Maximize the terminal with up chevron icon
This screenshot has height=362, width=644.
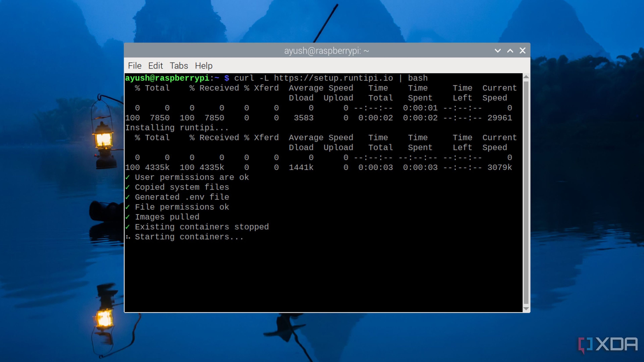510,51
